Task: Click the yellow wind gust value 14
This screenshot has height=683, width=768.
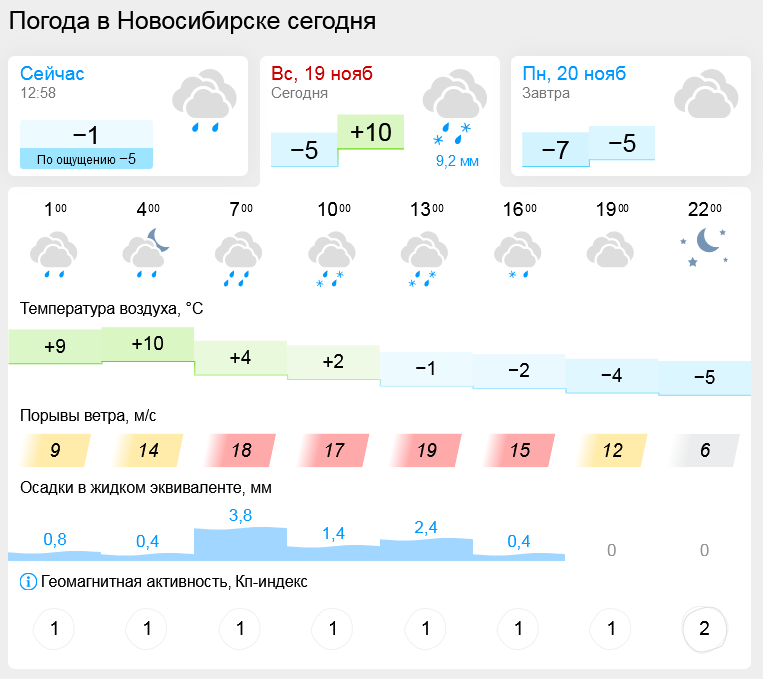Action: (148, 450)
